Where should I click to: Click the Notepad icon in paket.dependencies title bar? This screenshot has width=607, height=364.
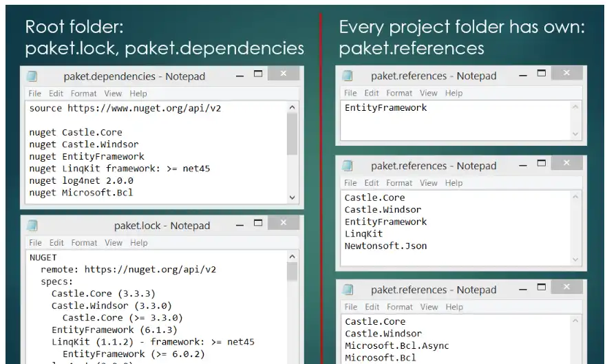coord(32,76)
